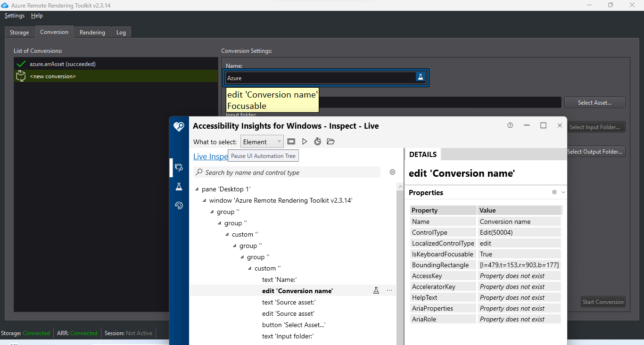Select tree row button 'Select Asset...'
The height and width of the screenshot is (345, 644).
(294, 325)
